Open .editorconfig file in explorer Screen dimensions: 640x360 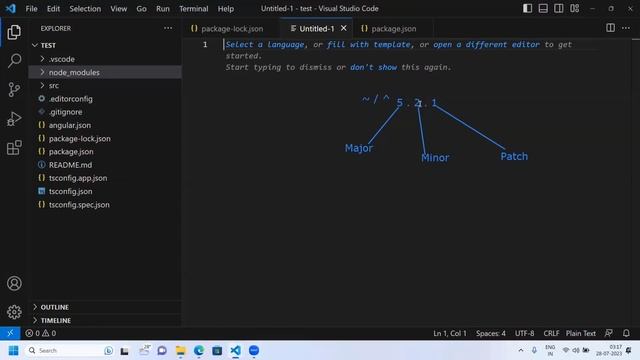(105, 99)
